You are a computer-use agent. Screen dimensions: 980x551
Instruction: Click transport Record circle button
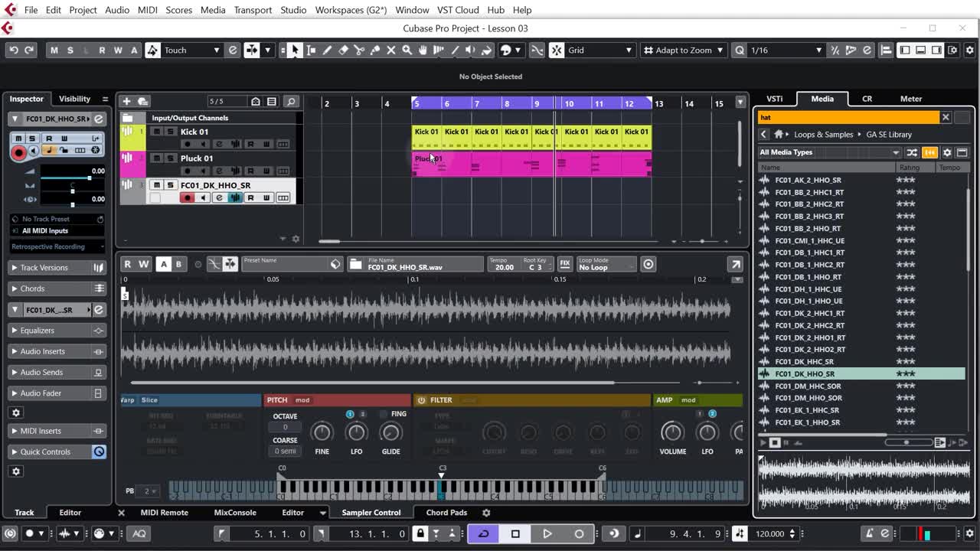pyautogui.click(x=579, y=533)
